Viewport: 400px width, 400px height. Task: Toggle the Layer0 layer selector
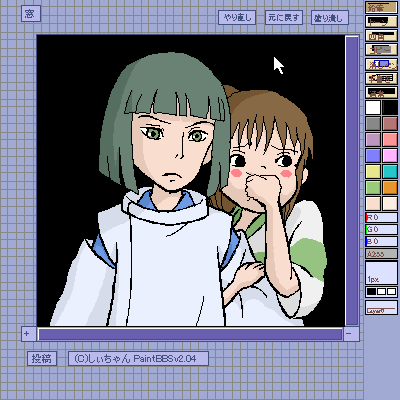[381, 307]
